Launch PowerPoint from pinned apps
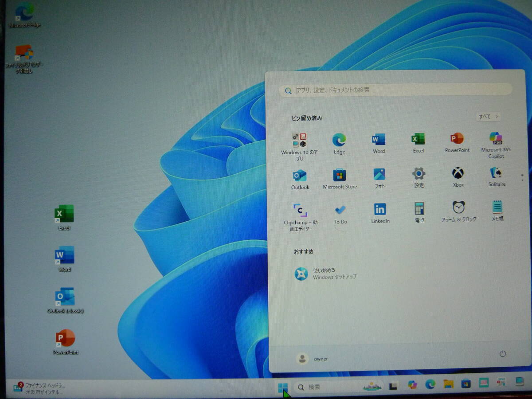 [x=457, y=143]
